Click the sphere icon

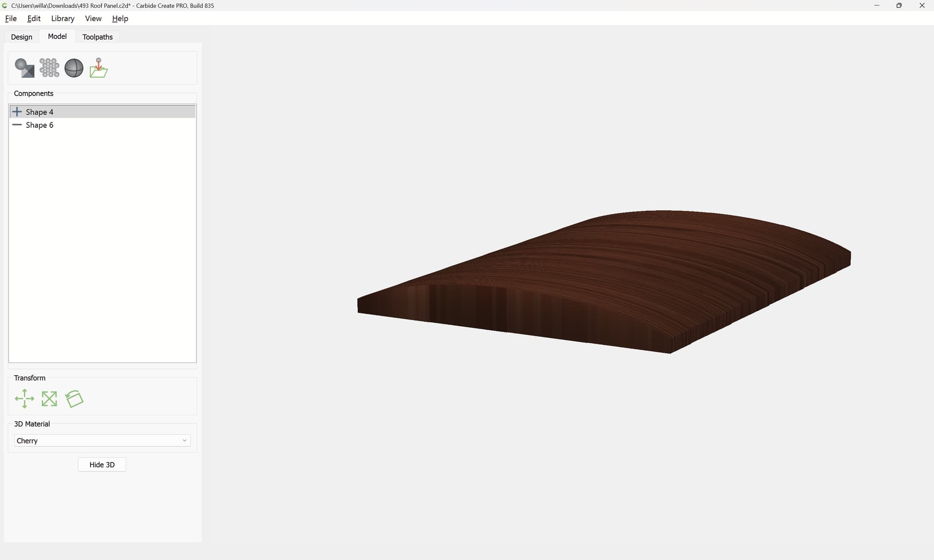pos(74,68)
